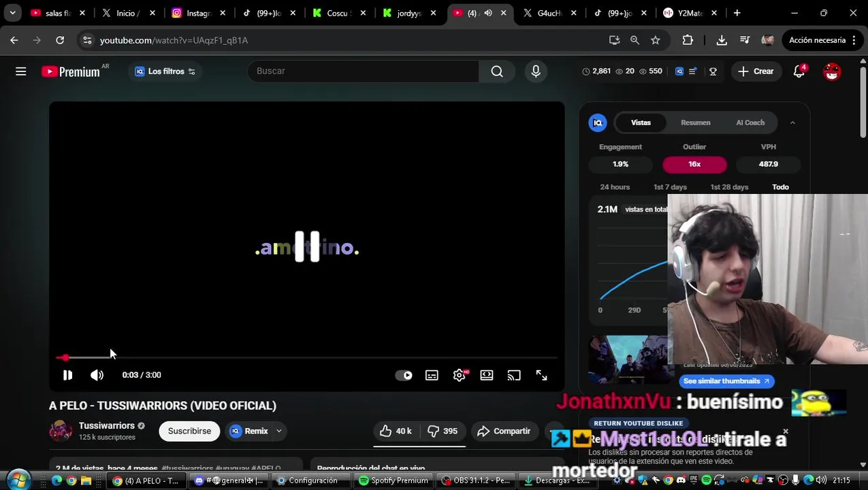The width and height of the screenshot is (868, 490).
Task: Switch to the Y2Mate browser tab
Action: (690, 13)
